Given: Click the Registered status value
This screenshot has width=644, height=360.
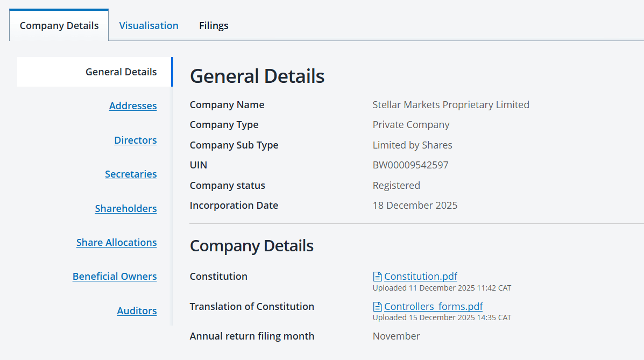Looking at the screenshot, I should click(397, 185).
